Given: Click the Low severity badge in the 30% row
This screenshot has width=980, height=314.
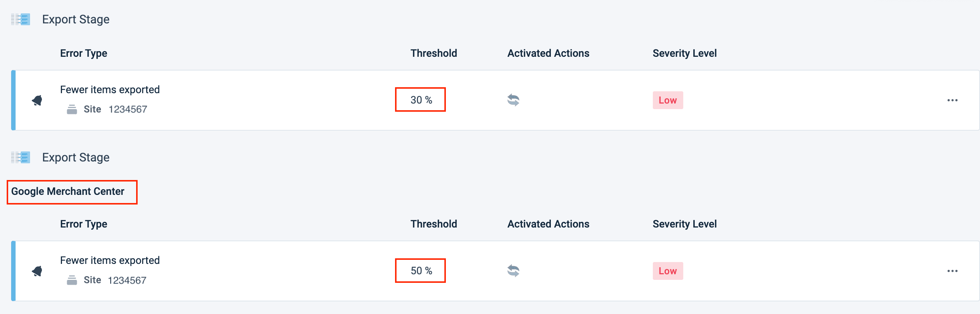Looking at the screenshot, I should 668,101.
